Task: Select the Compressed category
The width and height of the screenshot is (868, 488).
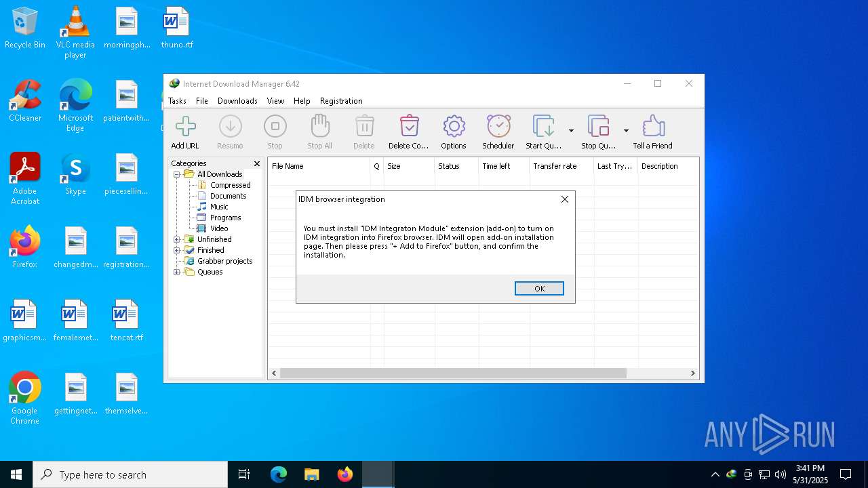Action: (230, 185)
